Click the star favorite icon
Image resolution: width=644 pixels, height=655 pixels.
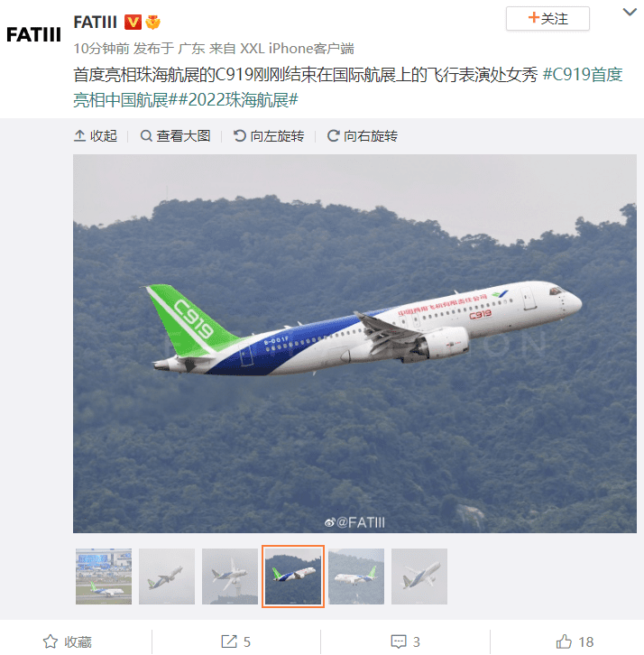51,641
